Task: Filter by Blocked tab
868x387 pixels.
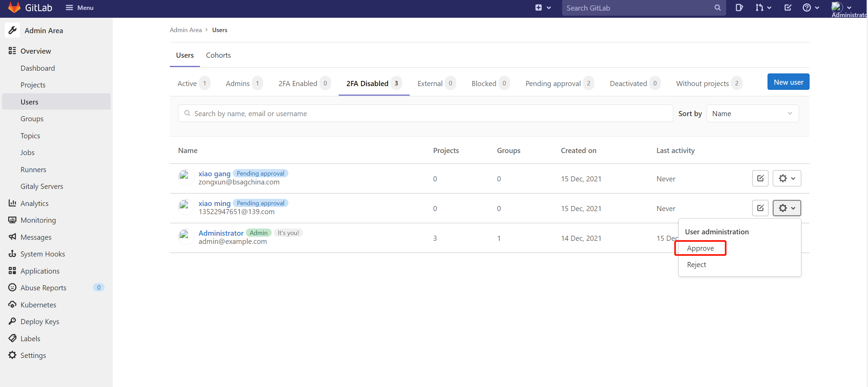Action: click(x=490, y=83)
